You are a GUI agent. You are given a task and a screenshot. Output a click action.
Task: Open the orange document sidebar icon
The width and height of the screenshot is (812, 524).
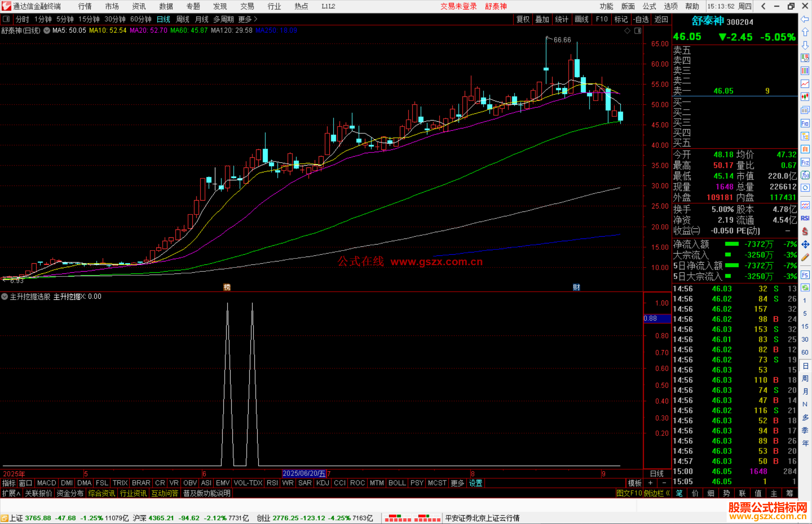point(805,149)
